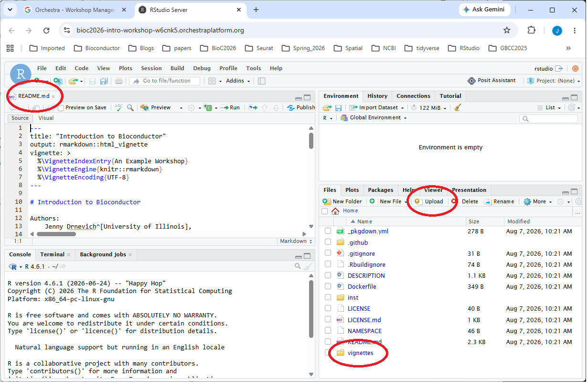
Task: Open the Addins dropdown
Action: [238, 81]
